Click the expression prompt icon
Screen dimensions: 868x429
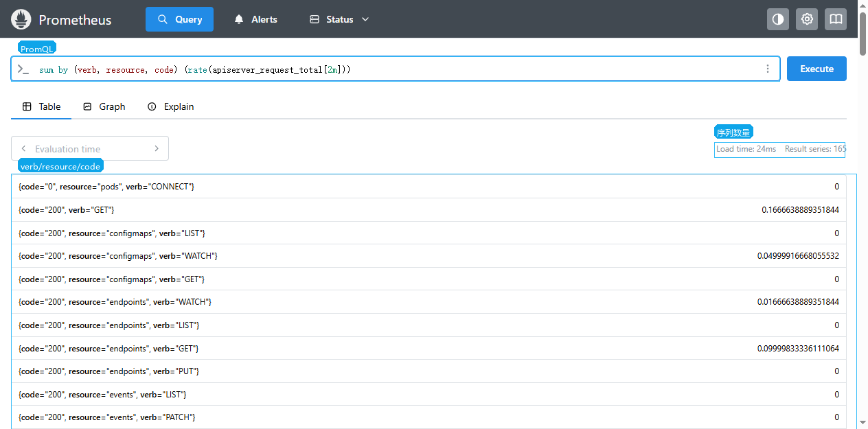pyautogui.click(x=23, y=69)
